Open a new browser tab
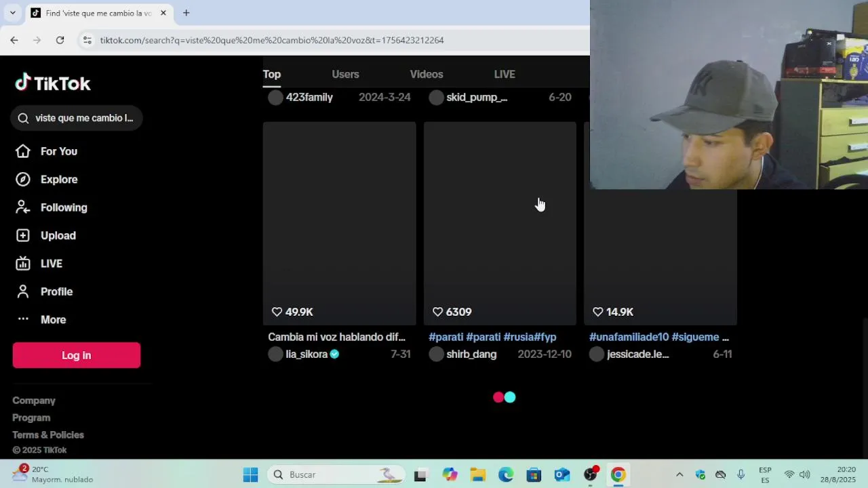 (186, 13)
